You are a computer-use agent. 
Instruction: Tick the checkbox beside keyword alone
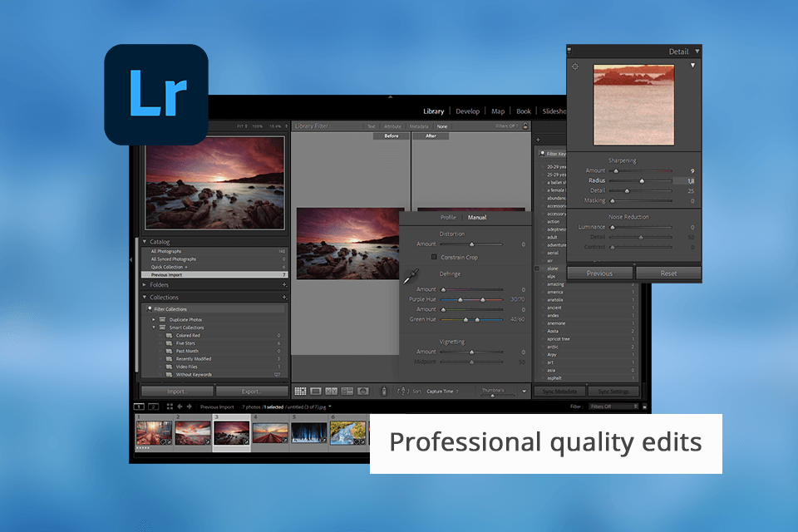(537, 268)
